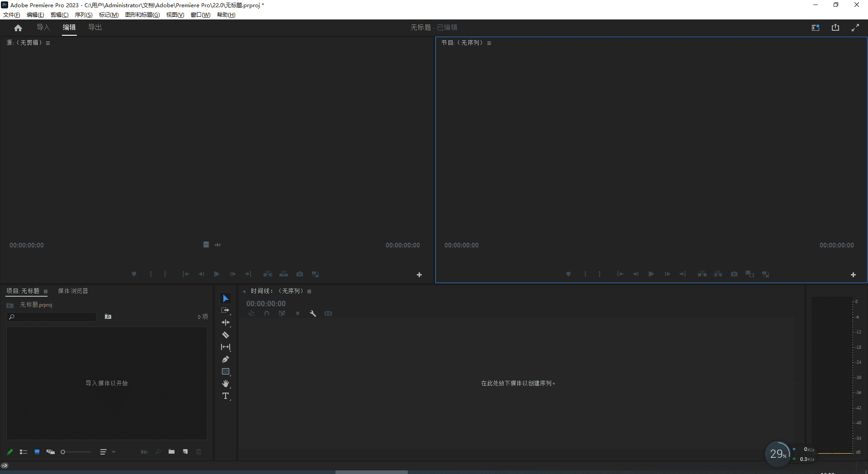Click Step Forward in Program monitor

click(667, 274)
